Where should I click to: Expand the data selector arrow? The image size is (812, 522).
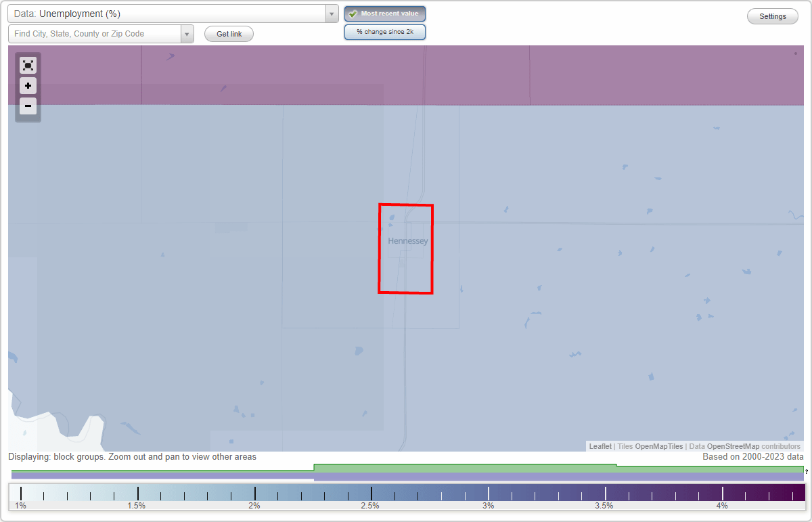pyautogui.click(x=332, y=14)
